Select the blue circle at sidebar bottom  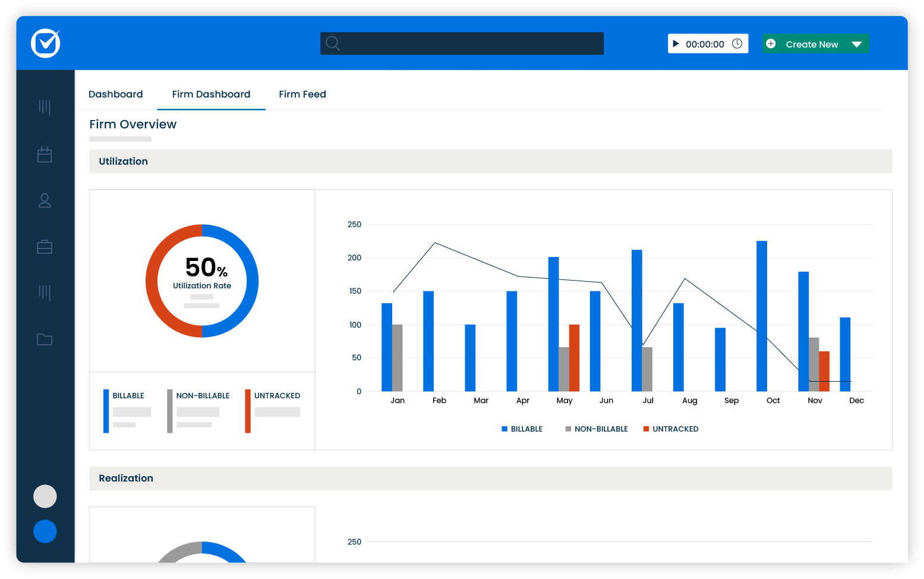[x=45, y=531]
